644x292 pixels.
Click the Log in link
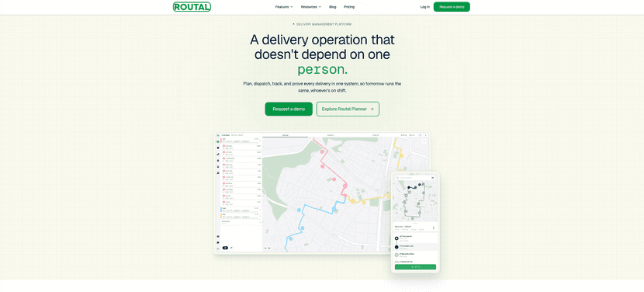click(425, 7)
